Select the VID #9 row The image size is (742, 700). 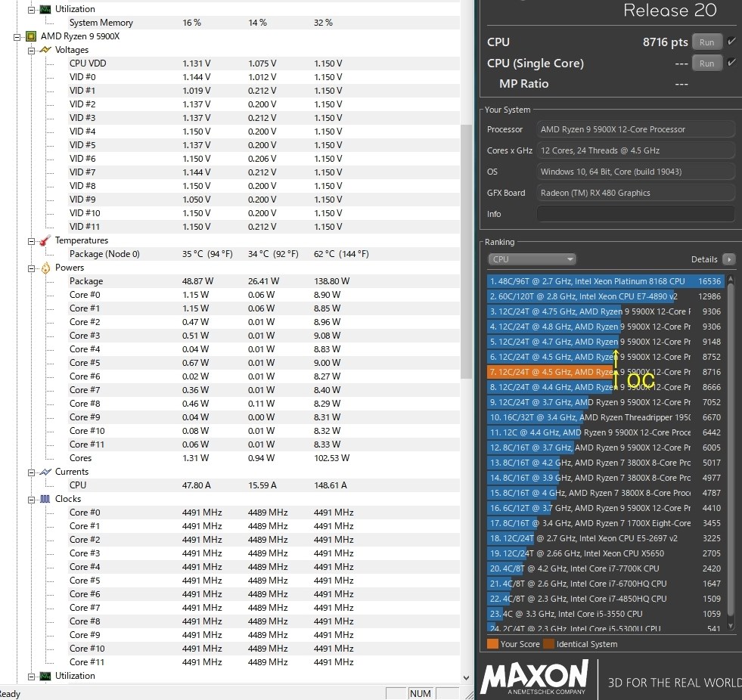pyautogui.click(x=264, y=200)
